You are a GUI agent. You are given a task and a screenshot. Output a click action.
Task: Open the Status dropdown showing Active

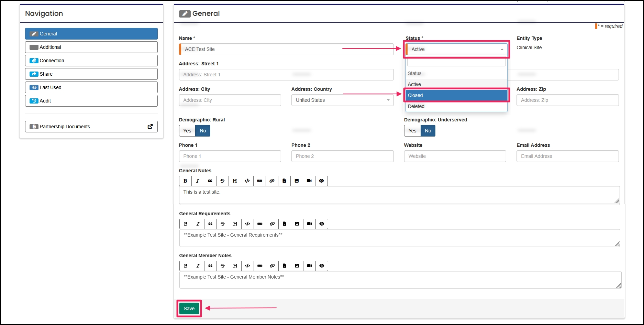(456, 49)
